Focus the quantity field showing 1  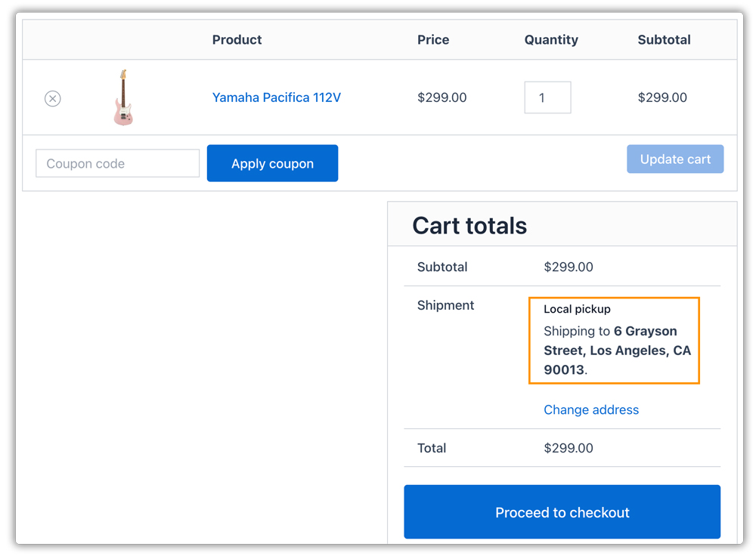tap(547, 97)
